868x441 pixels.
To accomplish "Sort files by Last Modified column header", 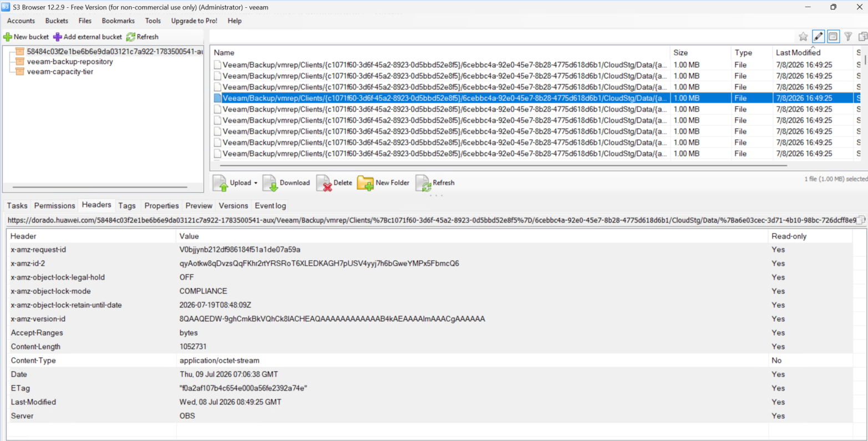I will tap(813, 53).
